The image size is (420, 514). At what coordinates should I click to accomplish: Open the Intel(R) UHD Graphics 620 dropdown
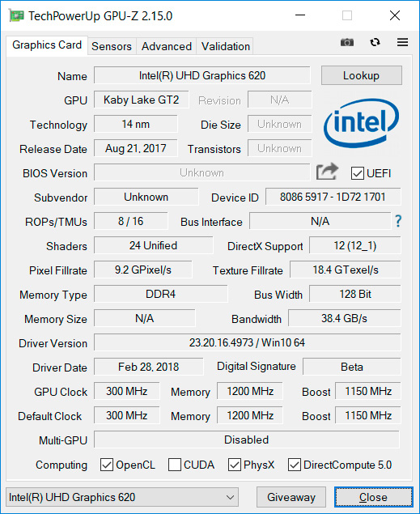click(x=122, y=497)
